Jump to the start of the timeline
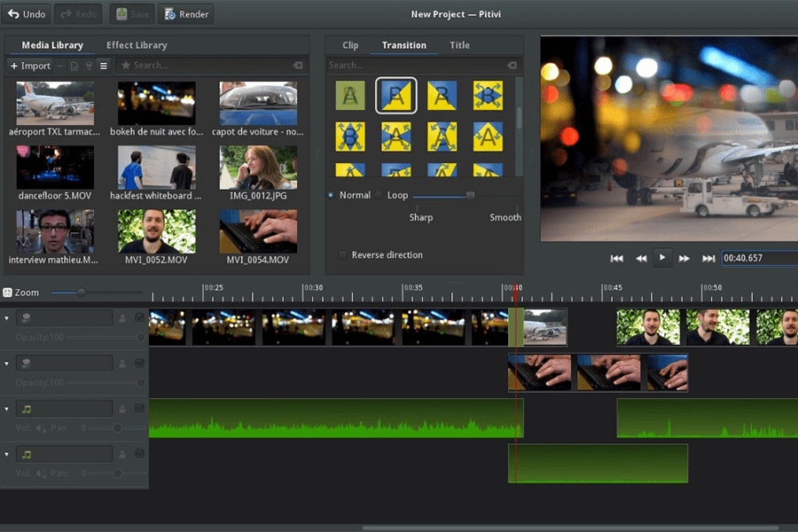Viewport: 798px width, 532px height. 617,259
